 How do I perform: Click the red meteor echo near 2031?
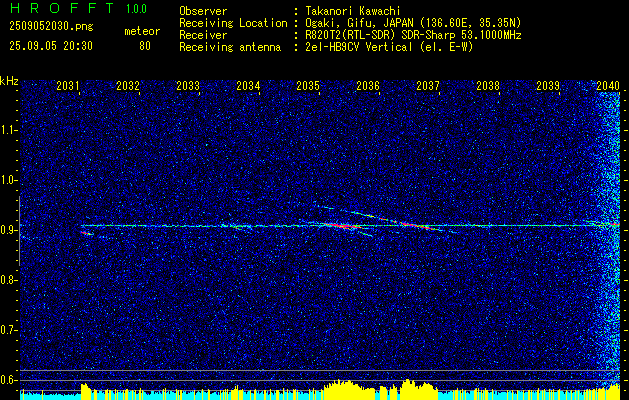tap(86, 233)
